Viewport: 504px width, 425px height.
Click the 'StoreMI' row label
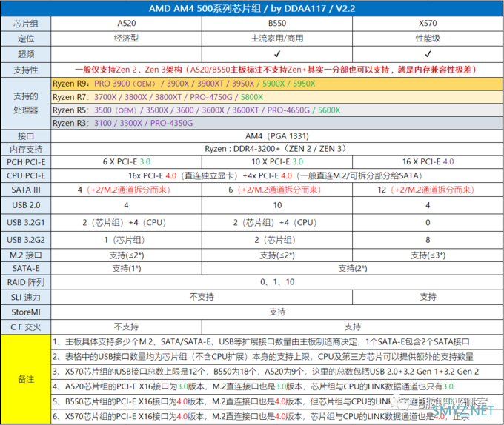(x=26, y=312)
